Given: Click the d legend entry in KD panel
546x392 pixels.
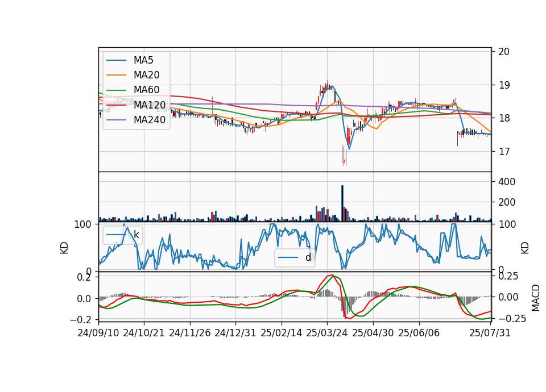Looking at the screenshot, I should pos(295,257).
